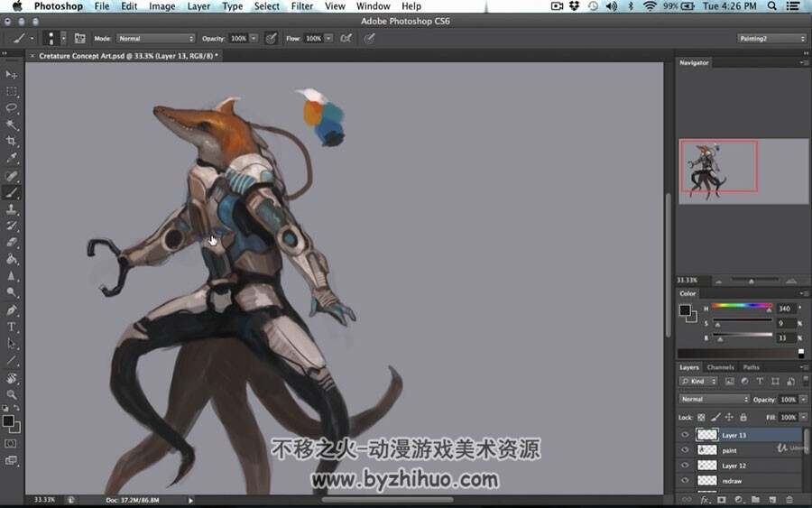Open the Select menu
The width and height of the screenshot is (812, 508).
point(267,6)
